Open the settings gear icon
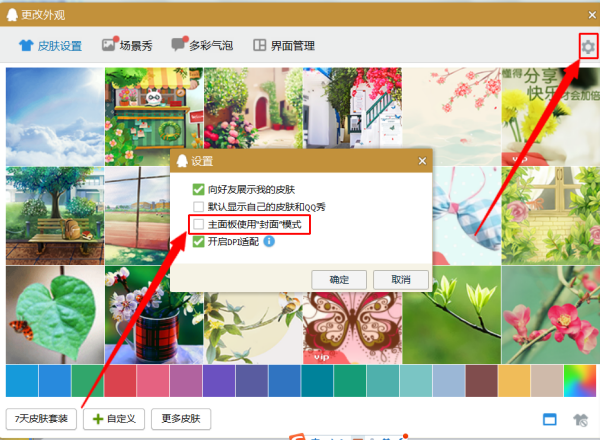600x440 pixels. click(588, 47)
